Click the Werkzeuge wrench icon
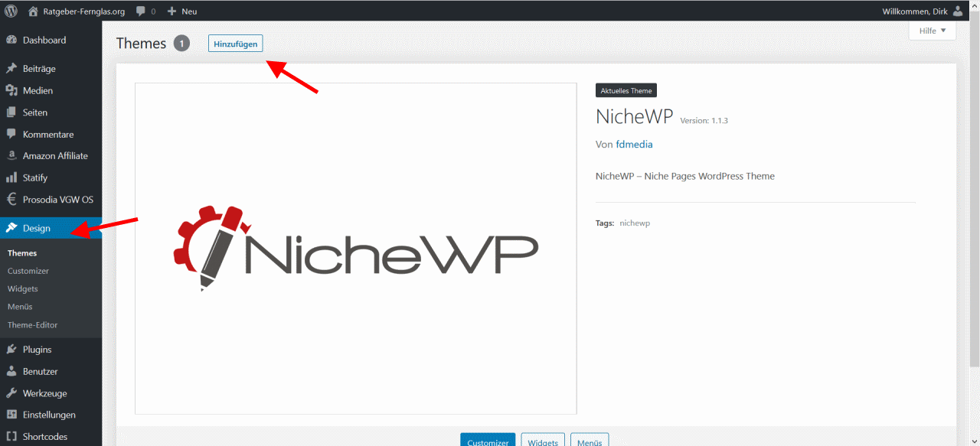Viewport: 980px width, 446px height. (x=11, y=393)
